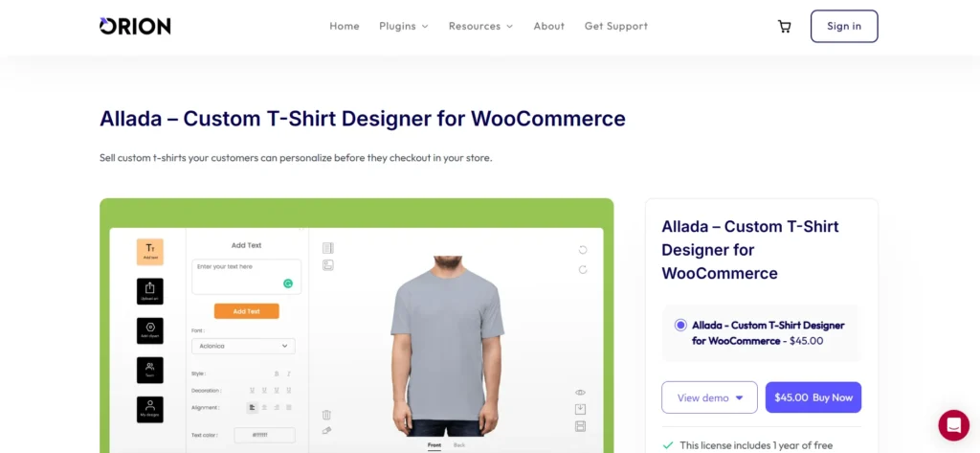This screenshot has height=453, width=980.
Task: Open the chat support bubble
Action: pos(953,425)
